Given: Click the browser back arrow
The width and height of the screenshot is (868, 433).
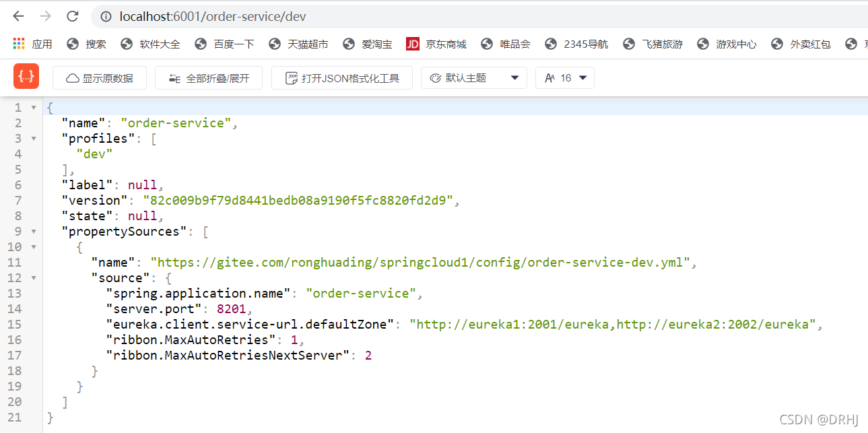Looking at the screenshot, I should 19,16.
